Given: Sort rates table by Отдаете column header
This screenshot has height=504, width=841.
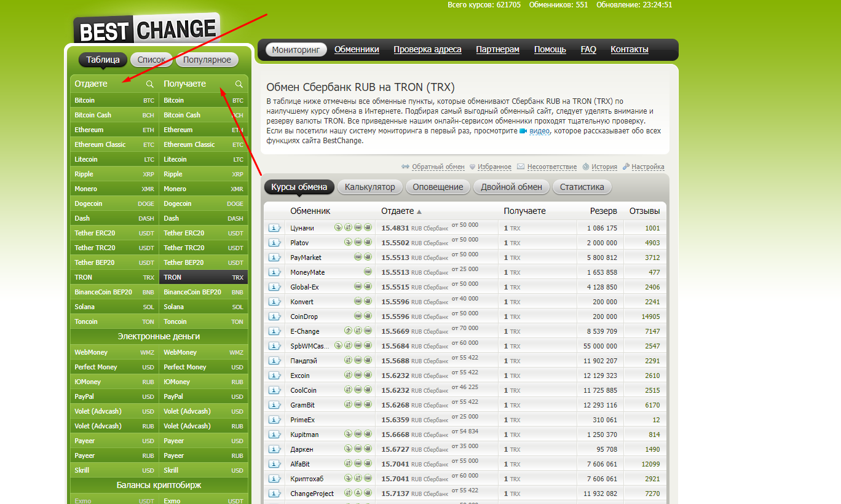Looking at the screenshot, I should click(x=398, y=211).
